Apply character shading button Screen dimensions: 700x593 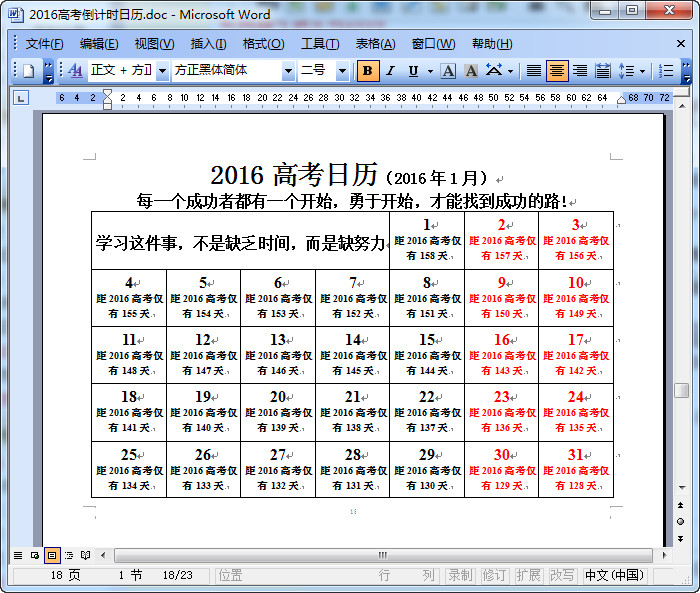(471, 71)
